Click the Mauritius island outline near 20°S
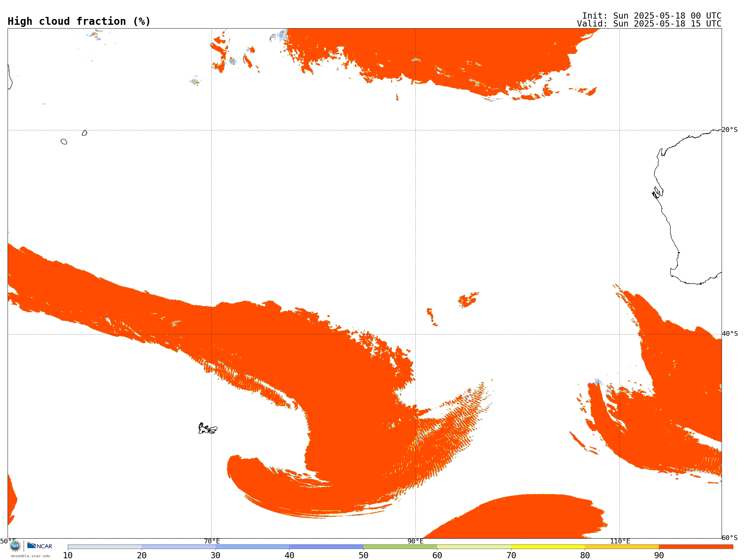Image resolution: width=744 pixels, height=560 pixels. tap(84, 133)
